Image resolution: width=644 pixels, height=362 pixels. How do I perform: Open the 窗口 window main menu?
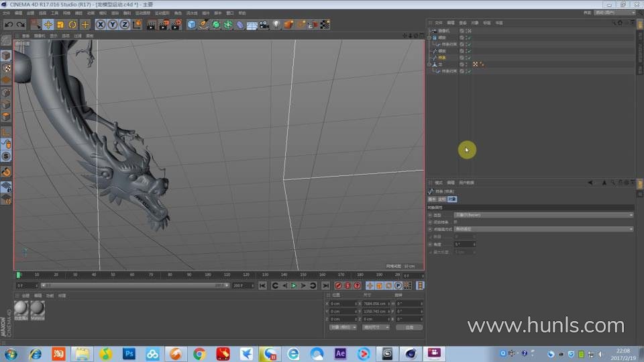[x=230, y=13]
